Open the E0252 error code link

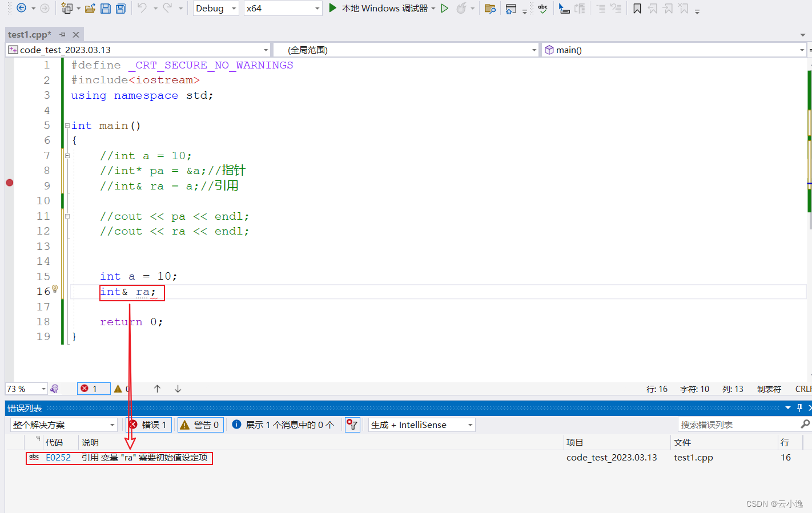tap(58, 458)
